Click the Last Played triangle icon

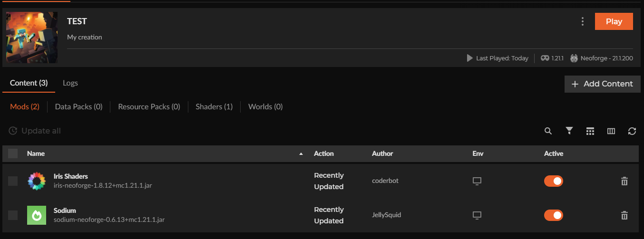pyautogui.click(x=470, y=58)
